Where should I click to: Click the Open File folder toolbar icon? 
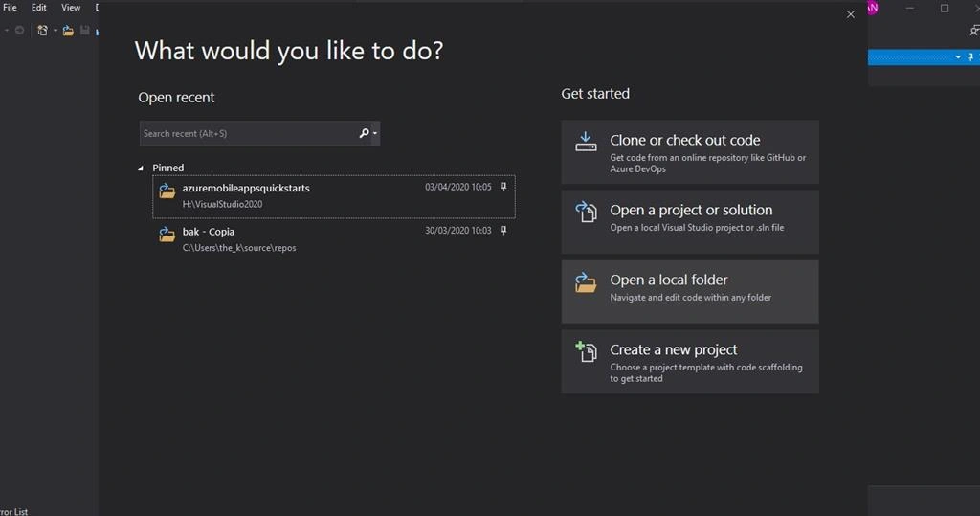click(68, 30)
